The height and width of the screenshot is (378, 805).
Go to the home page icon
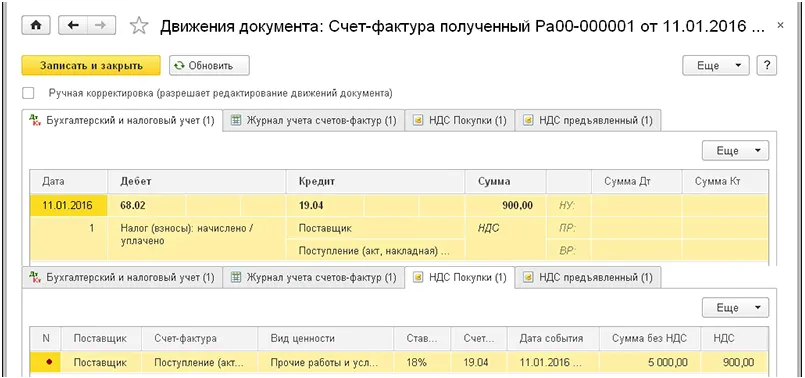click(35, 25)
